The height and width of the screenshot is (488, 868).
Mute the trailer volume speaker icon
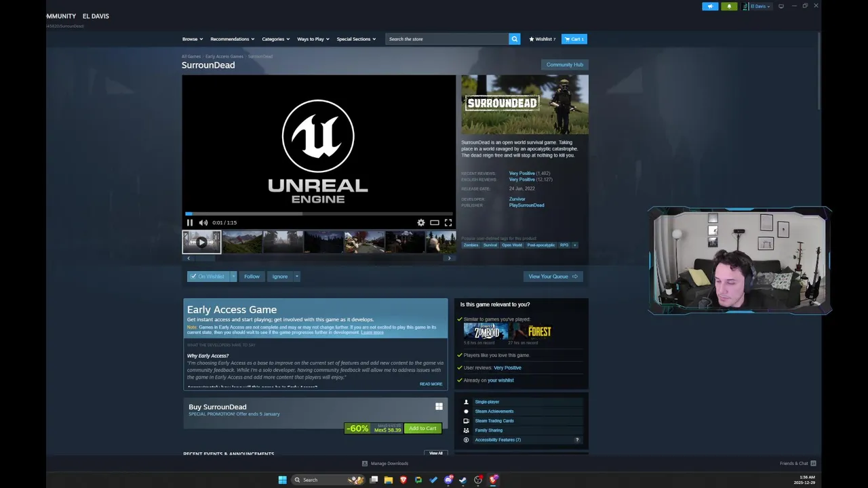[x=203, y=222]
